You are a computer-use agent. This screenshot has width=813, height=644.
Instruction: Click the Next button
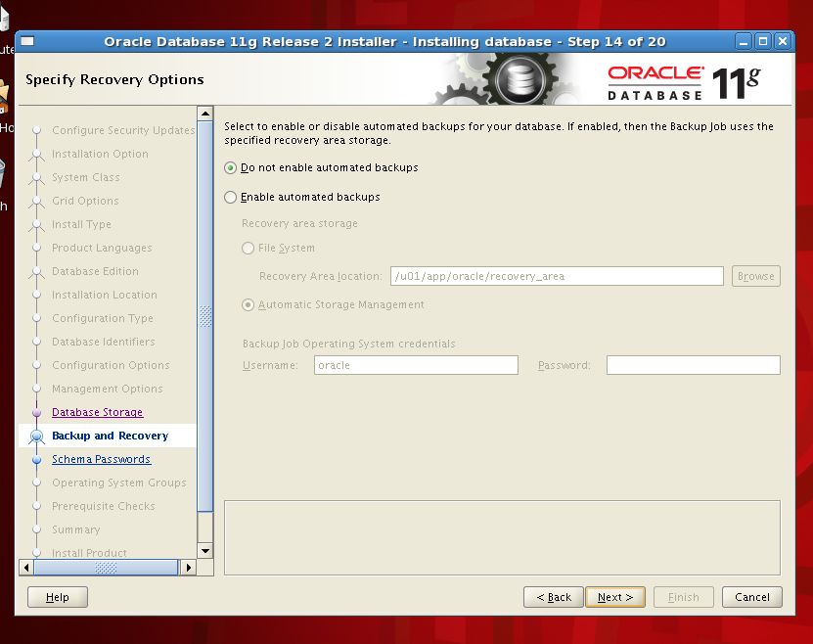614,597
